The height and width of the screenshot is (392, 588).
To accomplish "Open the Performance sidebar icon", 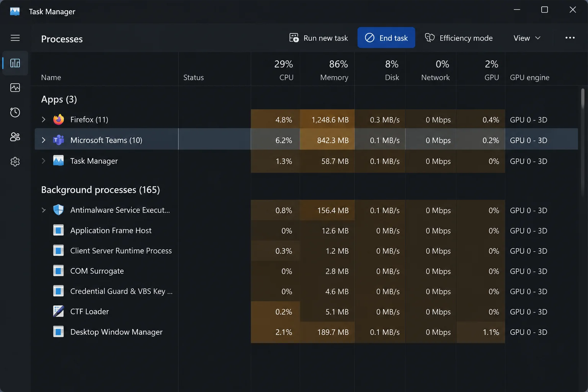I will coord(15,88).
